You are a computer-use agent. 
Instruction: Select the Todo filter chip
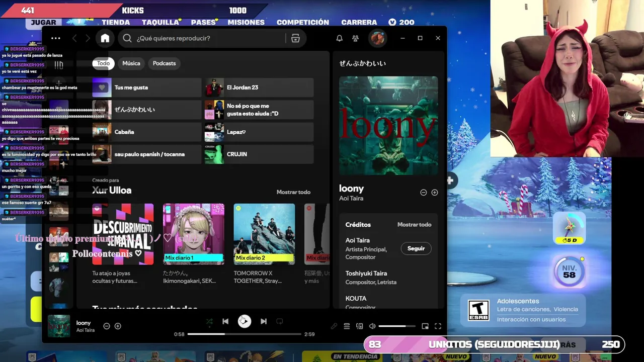[104, 63]
